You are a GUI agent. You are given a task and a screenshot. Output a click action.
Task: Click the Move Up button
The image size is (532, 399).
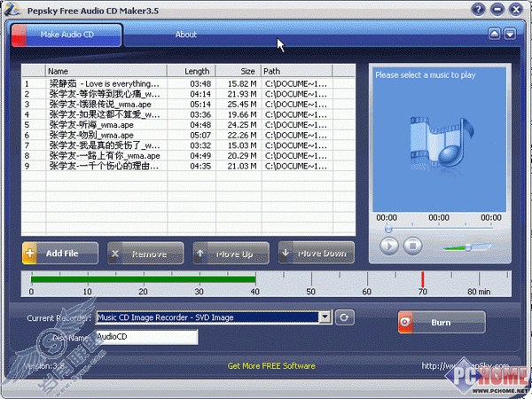[231, 253]
